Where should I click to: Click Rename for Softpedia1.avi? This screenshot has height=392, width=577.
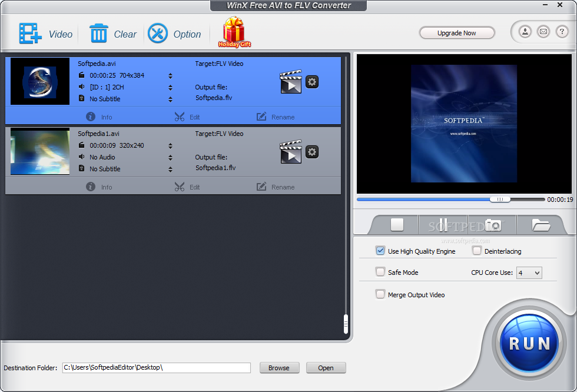coord(276,187)
